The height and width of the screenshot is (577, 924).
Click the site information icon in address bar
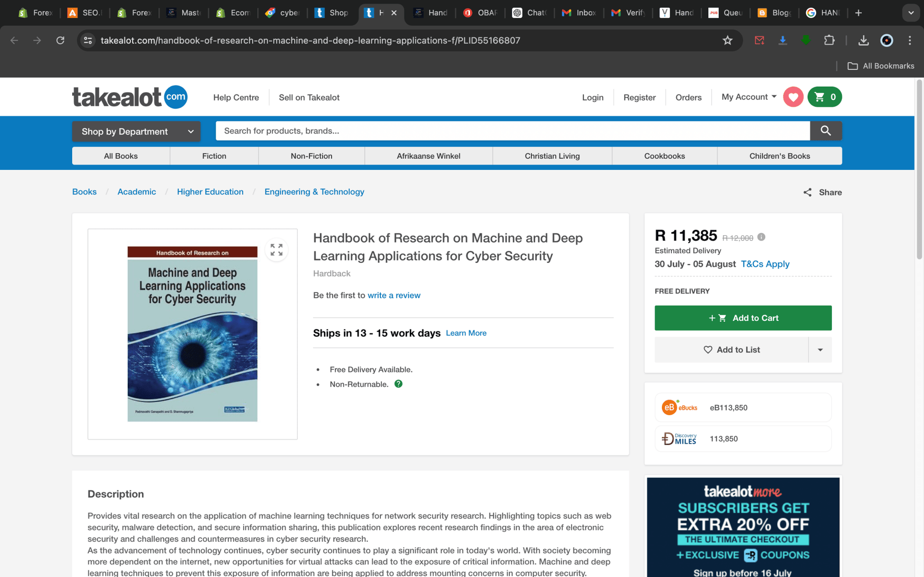[x=88, y=40]
